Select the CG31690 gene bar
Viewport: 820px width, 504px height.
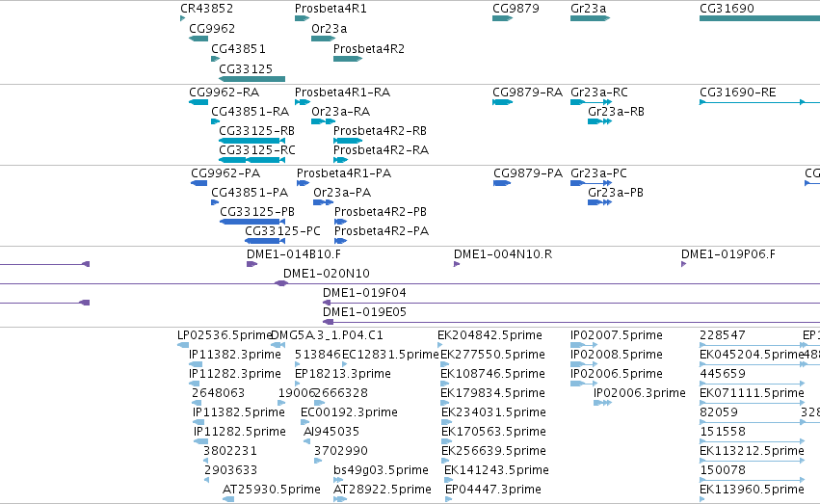click(x=760, y=18)
